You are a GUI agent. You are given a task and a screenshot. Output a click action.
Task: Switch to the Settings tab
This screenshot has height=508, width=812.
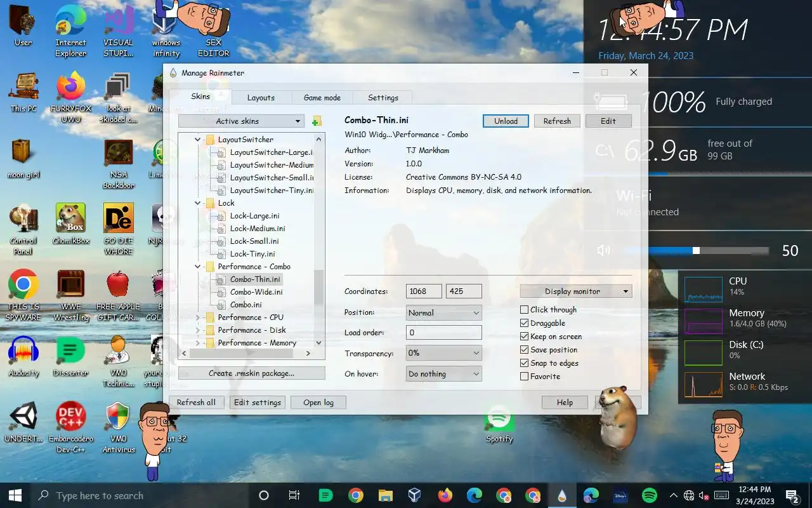pyautogui.click(x=383, y=98)
